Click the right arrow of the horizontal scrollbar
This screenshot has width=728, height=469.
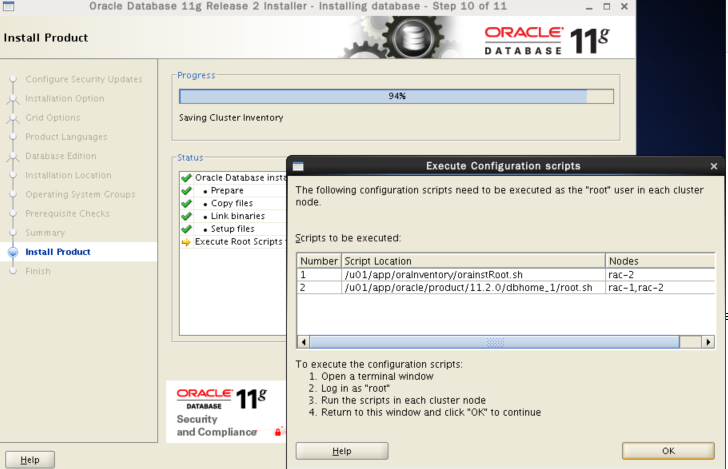pyautogui.click(x=708, y=342)
